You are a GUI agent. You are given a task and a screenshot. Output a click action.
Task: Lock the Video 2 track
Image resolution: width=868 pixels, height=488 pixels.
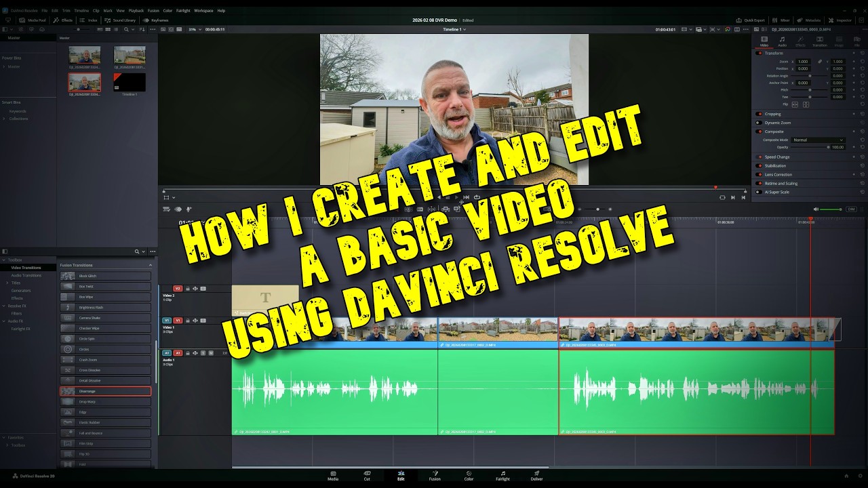187,289
